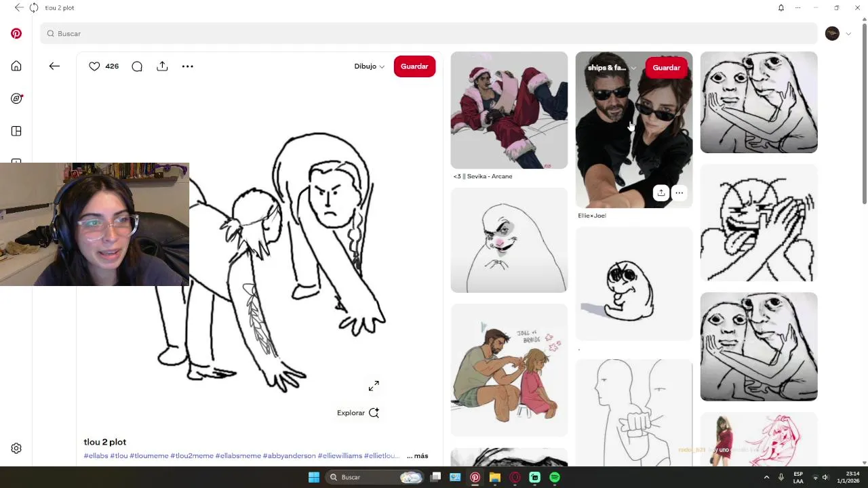
Task: Expand the accounts chevron beside the avatar
Action: tap(848, 34)
